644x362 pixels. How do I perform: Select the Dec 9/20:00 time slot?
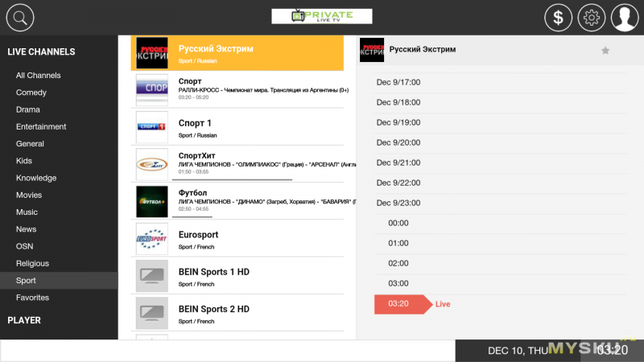tap(398, 142)
